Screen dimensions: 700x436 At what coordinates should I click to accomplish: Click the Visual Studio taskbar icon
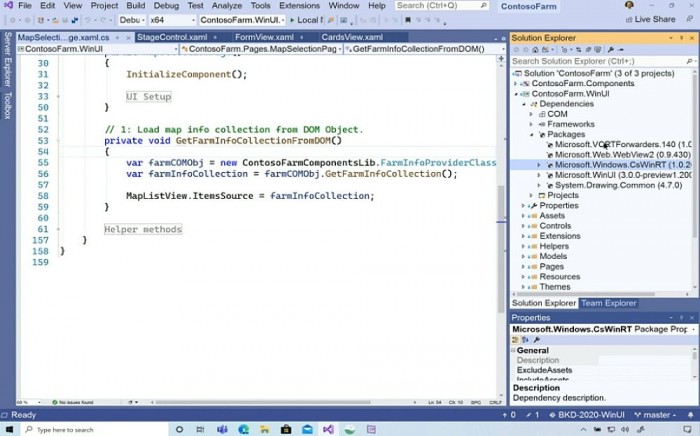[x=327, y=429]
